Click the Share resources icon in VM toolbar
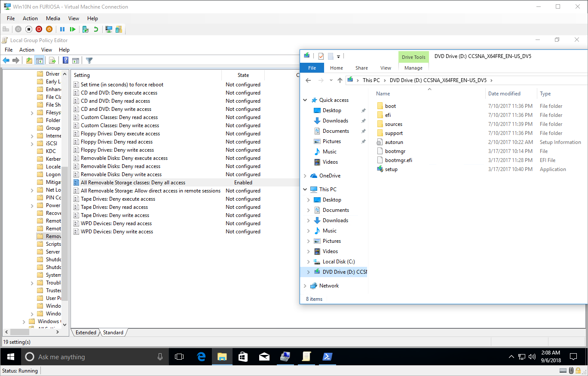The image size is (588, 376). pos(119,29)
